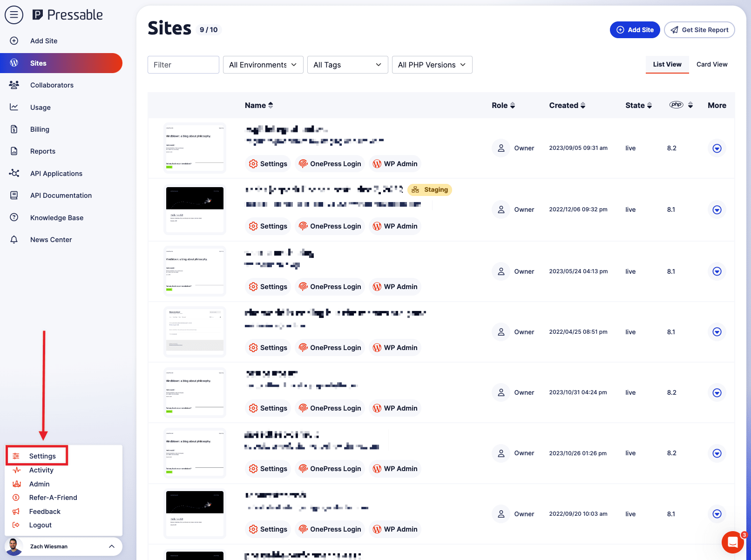The width and height of the screenshot is (751, 560).
Task: Click the Get Site Report button
Action: click(x=699, y=30)
